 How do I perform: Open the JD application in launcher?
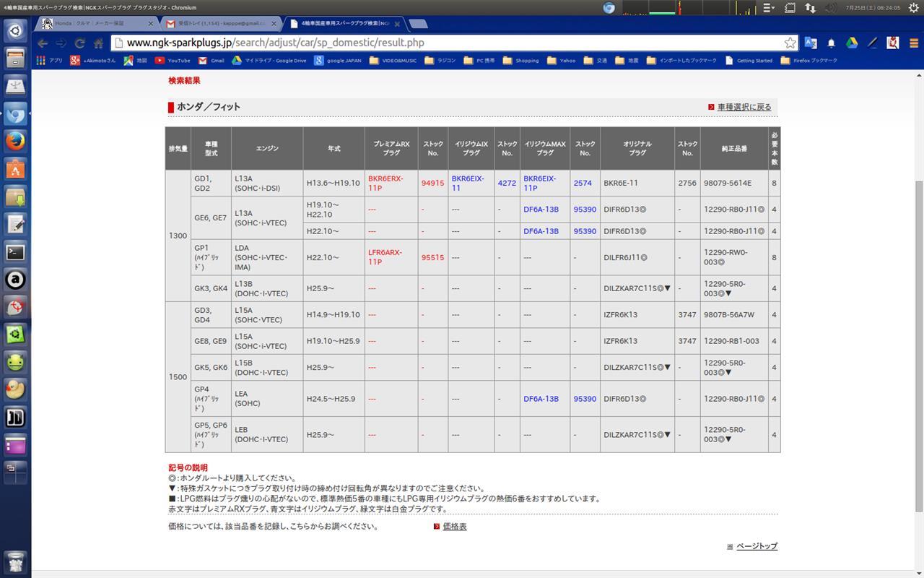(15, 418)
